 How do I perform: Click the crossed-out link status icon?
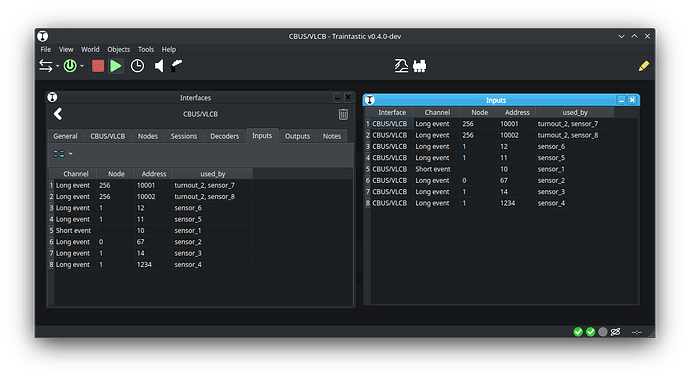pos(615,332)
